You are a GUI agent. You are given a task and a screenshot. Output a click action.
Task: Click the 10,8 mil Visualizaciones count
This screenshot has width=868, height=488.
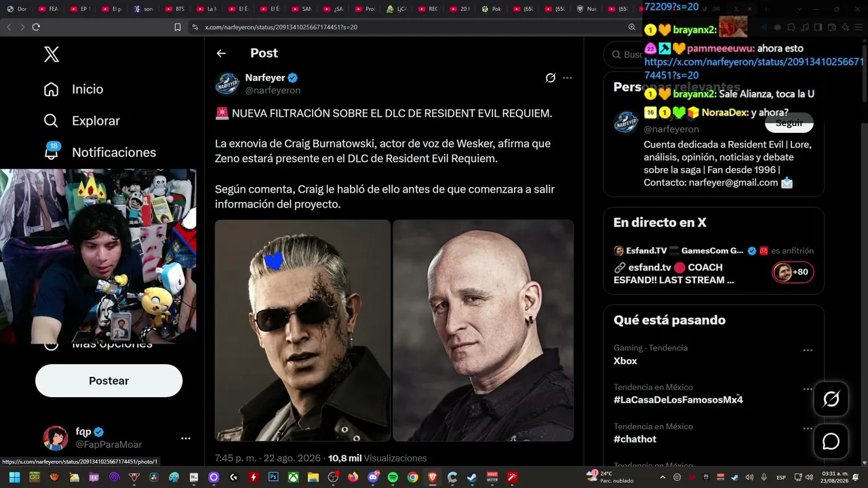tap(378, 458)
